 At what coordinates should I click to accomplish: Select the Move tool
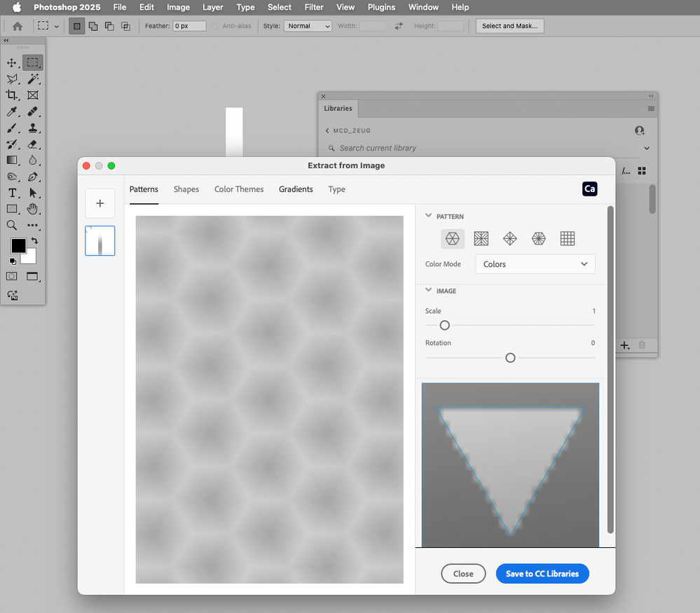point(12,62)
